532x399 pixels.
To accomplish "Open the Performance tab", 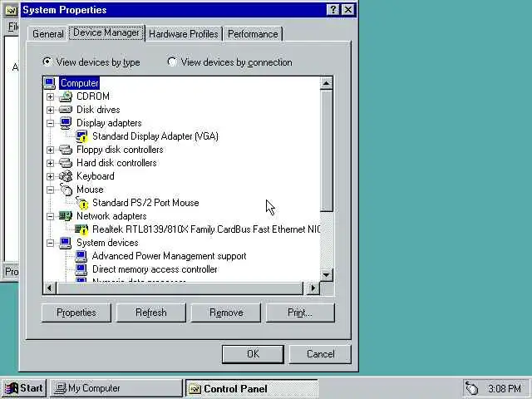I will [253, 34].
